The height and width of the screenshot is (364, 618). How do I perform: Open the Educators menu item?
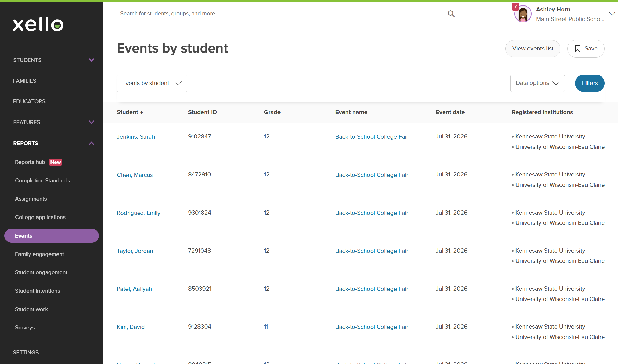29,101
